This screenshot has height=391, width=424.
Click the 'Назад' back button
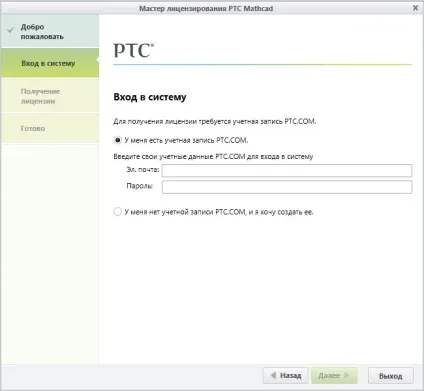[286, 376]
